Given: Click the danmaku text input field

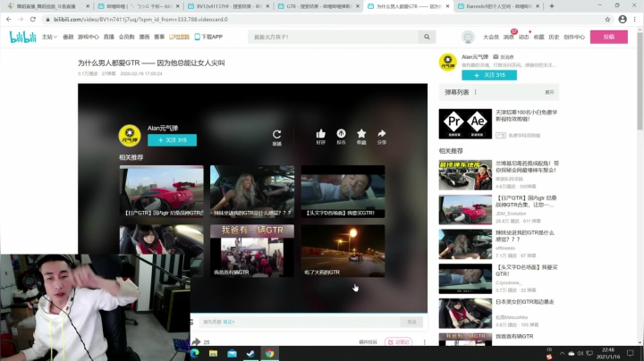Looking at the screenshot, I should 300,322.
